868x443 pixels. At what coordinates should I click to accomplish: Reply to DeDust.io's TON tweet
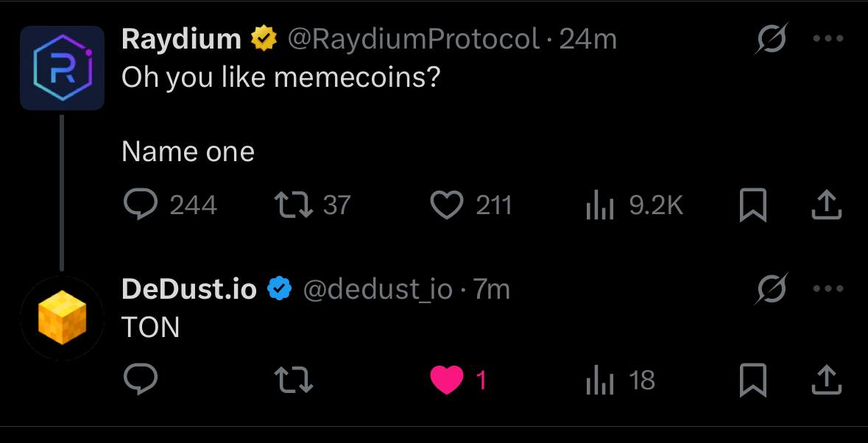click(x=141, y=380)
